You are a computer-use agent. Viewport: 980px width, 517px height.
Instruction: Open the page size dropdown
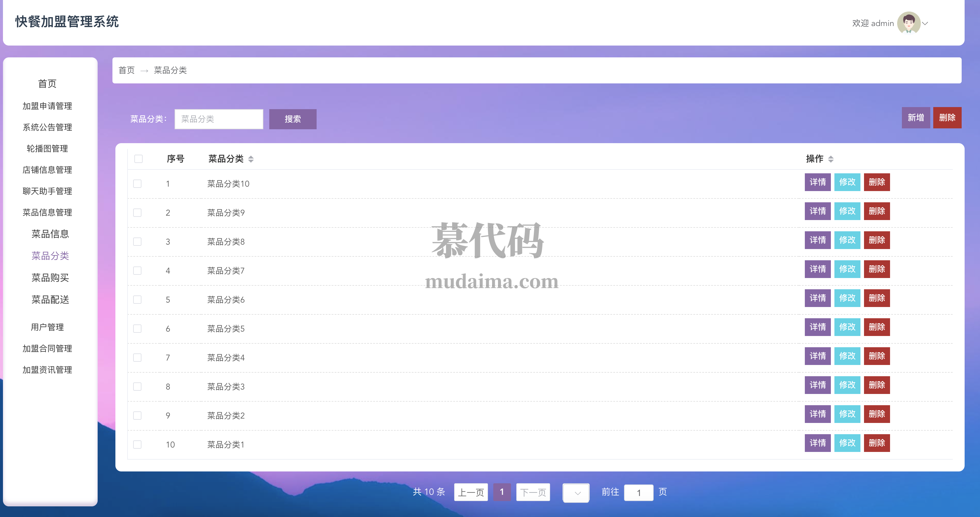576,493
